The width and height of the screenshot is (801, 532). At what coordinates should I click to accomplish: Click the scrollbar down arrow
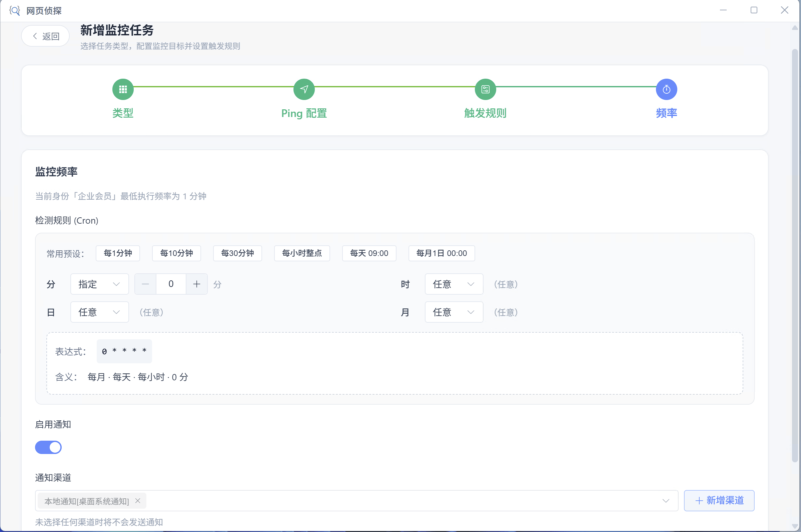pos(795,526)
